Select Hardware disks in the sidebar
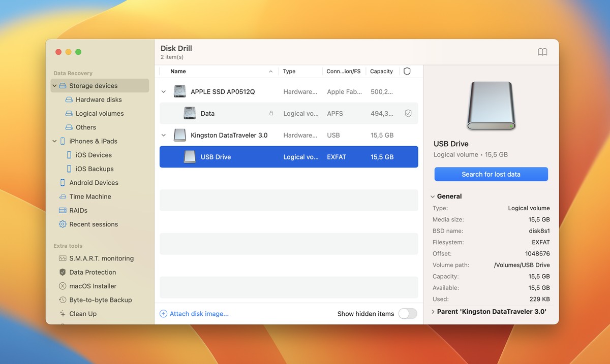 (x=99, y=100)
